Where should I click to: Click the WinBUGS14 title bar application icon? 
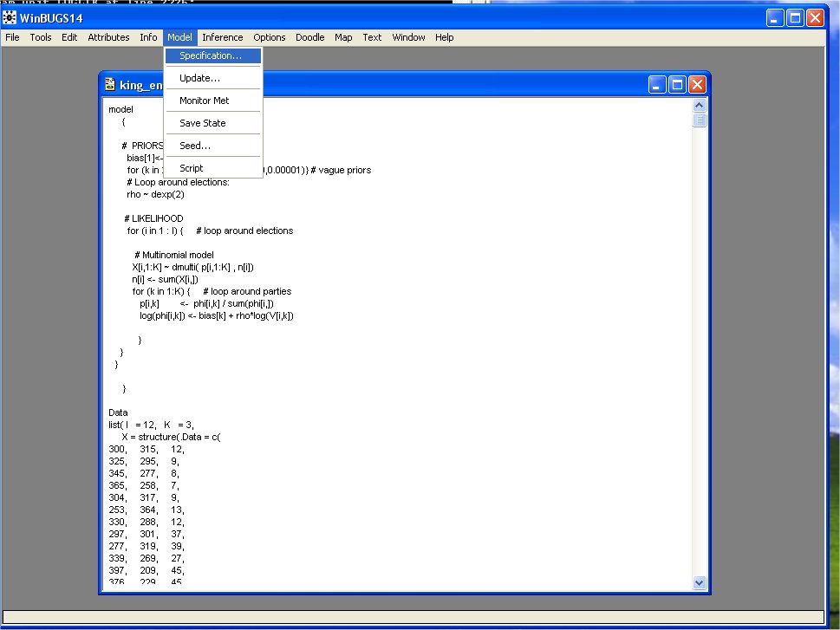pos(11,17)
